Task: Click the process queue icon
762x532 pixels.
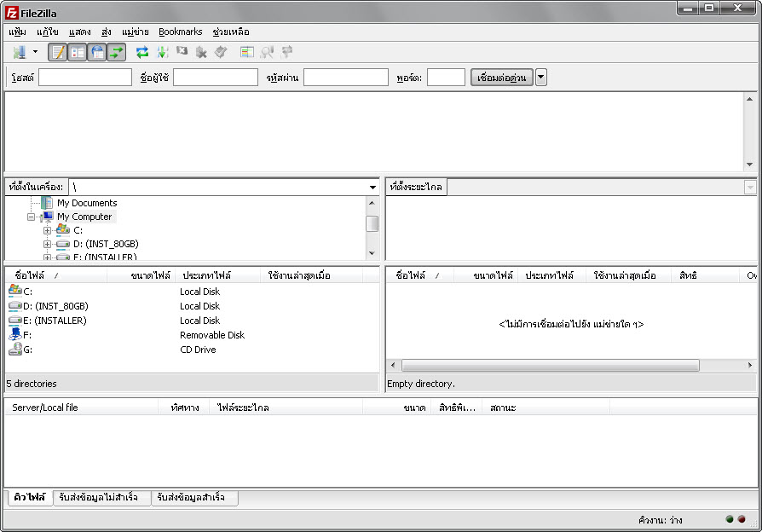Action: click(x=162, y=53)
